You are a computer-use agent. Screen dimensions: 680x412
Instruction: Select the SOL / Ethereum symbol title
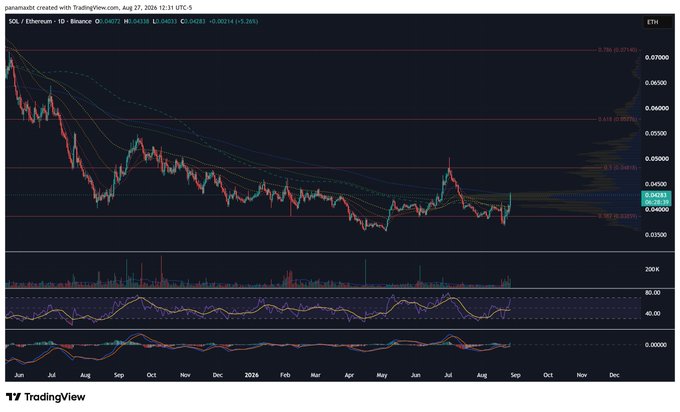click(x=50, y=21)
